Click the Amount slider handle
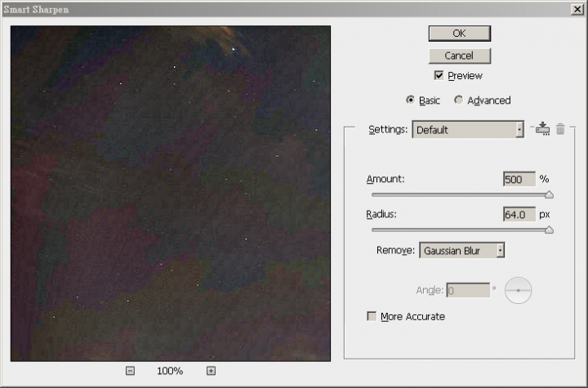Screen dimensions: 588x388 [549, 194]
